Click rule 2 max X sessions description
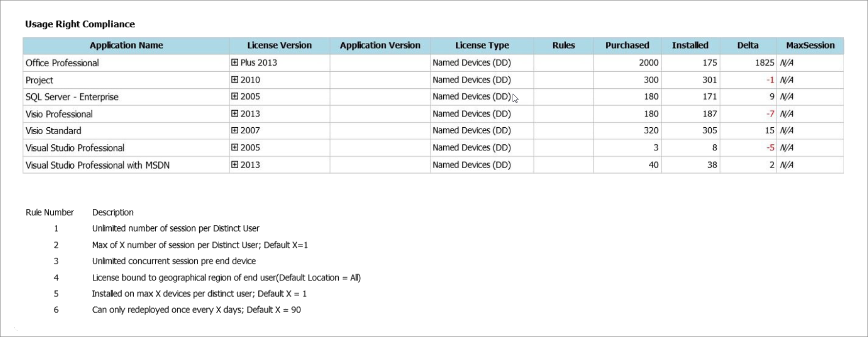868x337 pixels. point(200,245)
